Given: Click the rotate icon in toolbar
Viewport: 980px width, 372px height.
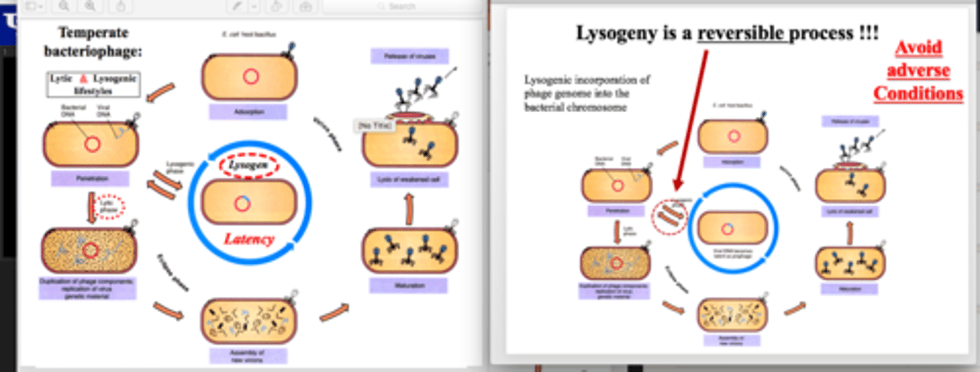Looking at the screenshot, I should [x=277, y=6].
